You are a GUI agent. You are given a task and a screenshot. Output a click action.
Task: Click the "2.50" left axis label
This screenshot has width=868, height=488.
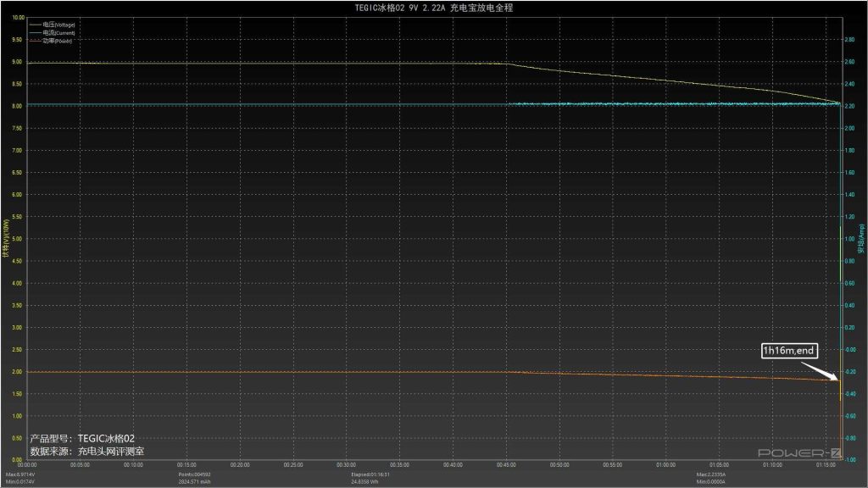click(x=17, y=350)
